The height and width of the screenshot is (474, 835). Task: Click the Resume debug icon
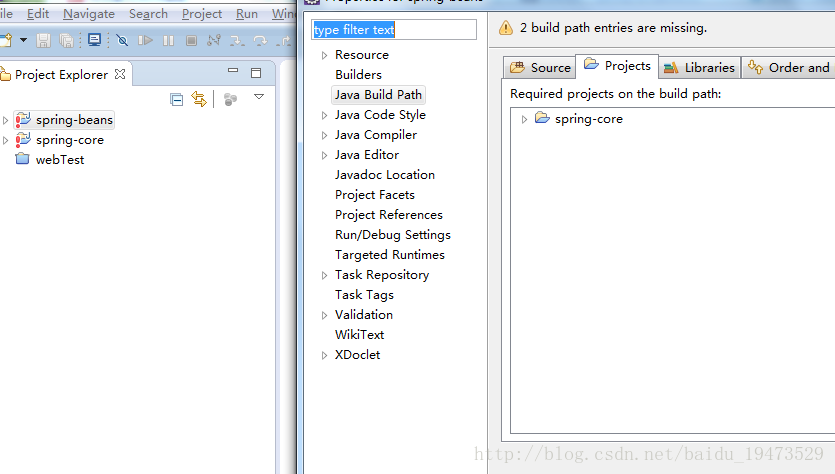point(145,40)
